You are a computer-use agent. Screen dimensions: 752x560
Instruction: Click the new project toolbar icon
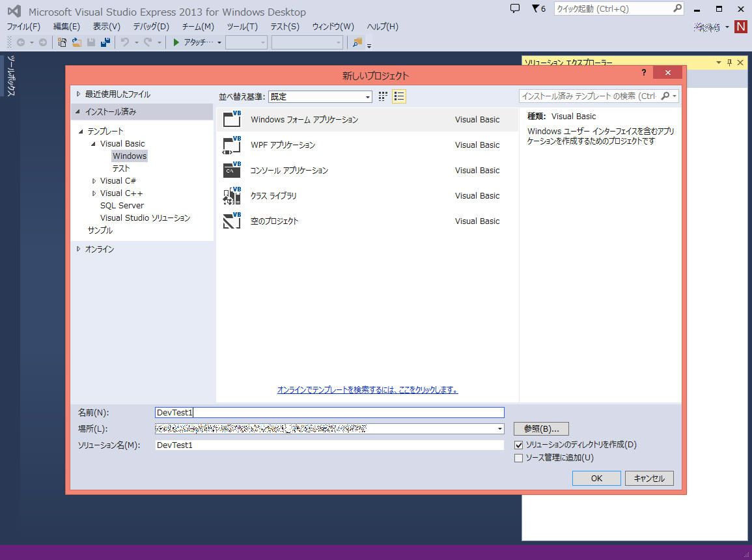62,42
